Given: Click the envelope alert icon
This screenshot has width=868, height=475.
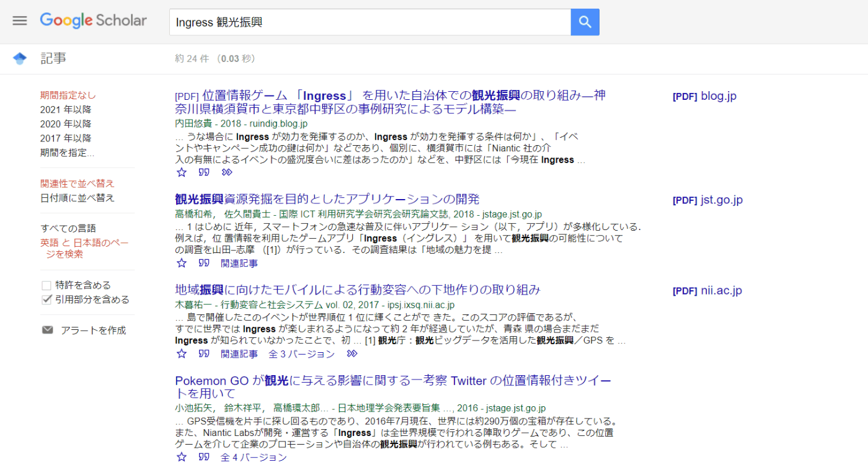Looking at the screenshot, I should click(48, 330).
